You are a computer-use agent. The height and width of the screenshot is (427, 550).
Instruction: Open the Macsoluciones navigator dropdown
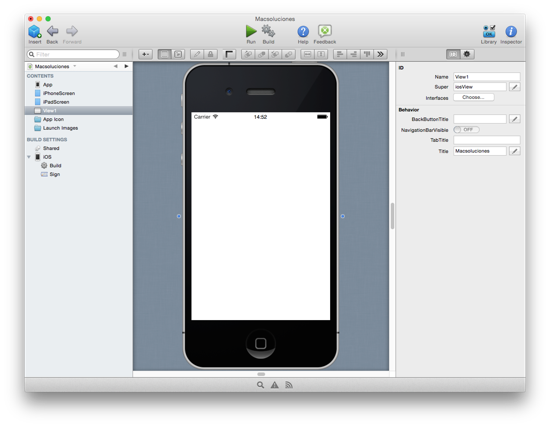pyautogui.click(x=52, y=66)
